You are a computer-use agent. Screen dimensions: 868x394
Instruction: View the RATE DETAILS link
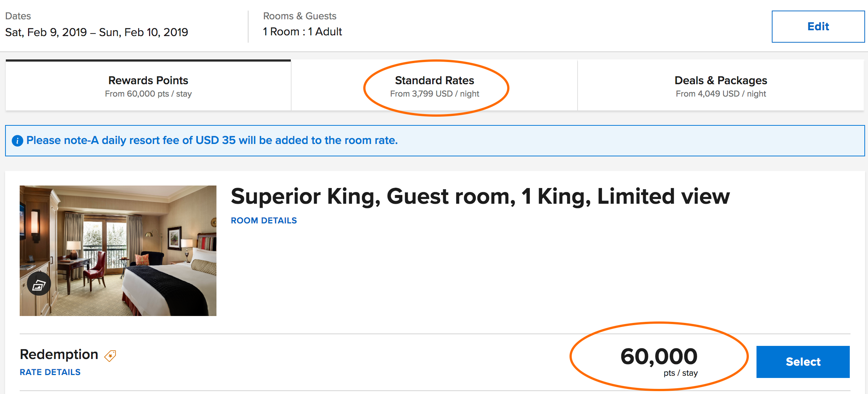point(50,372)
